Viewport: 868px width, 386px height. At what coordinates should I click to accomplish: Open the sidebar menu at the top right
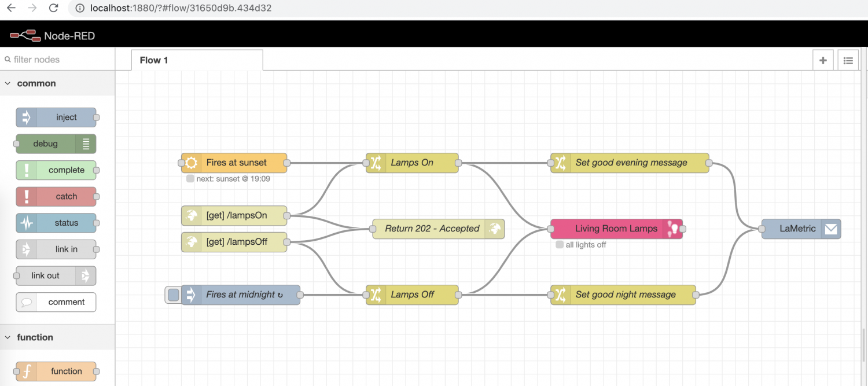pos(848,60)
